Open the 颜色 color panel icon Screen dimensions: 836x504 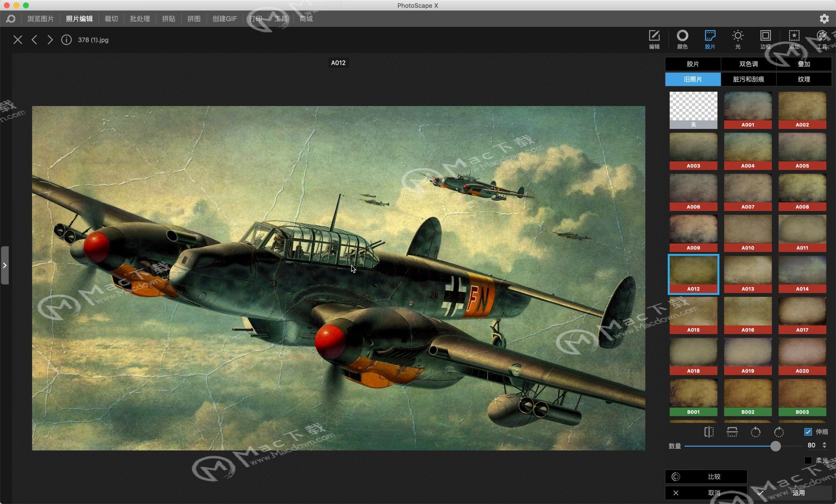coord(682,39)
